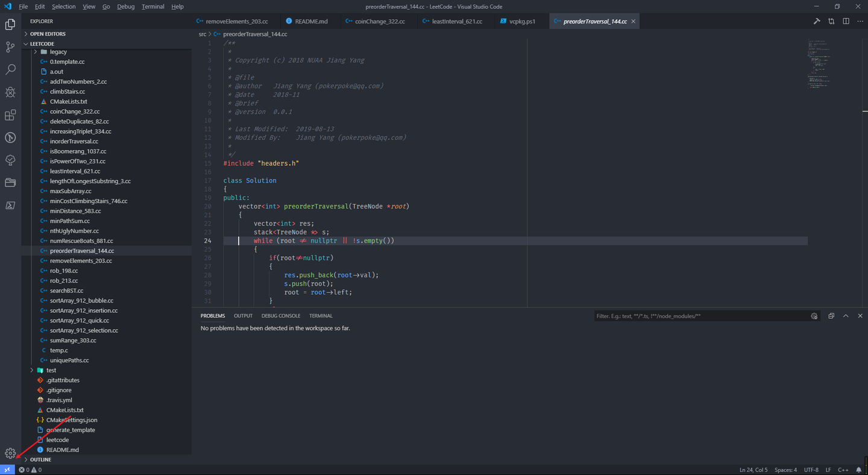Open the notifications bell in status bar
Viewport: 868px width, 475px height.
click(858, 470)
